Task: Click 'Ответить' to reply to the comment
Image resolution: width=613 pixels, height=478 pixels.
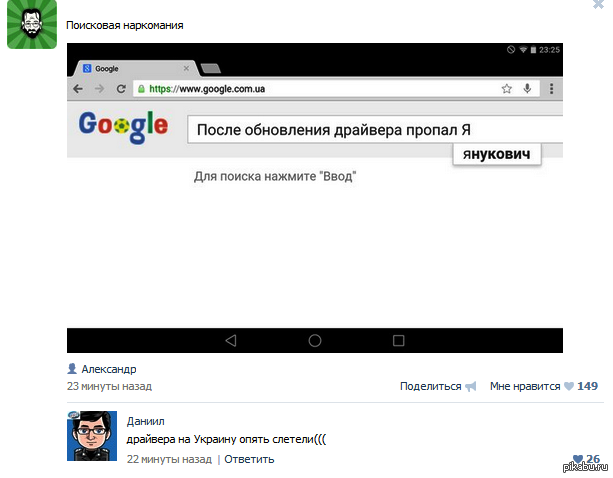Action: [249, 459]
